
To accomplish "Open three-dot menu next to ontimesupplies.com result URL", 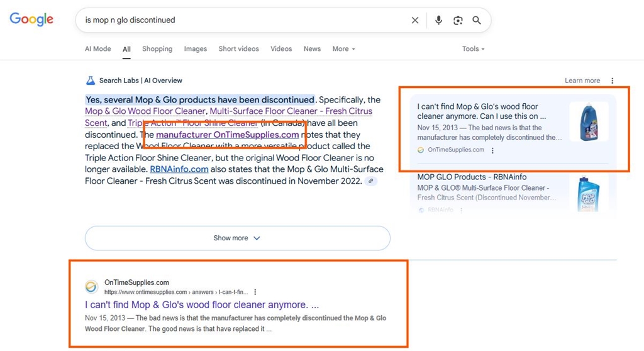I will tap(255, 292).
